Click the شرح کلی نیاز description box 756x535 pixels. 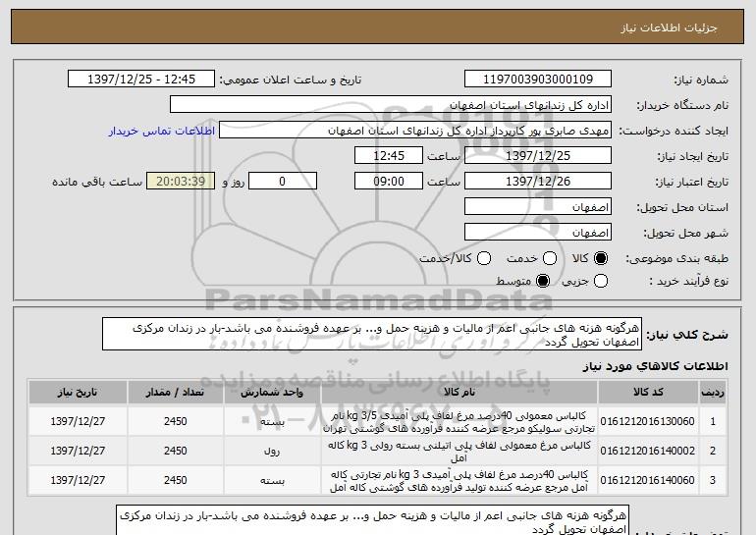(372, 334)
